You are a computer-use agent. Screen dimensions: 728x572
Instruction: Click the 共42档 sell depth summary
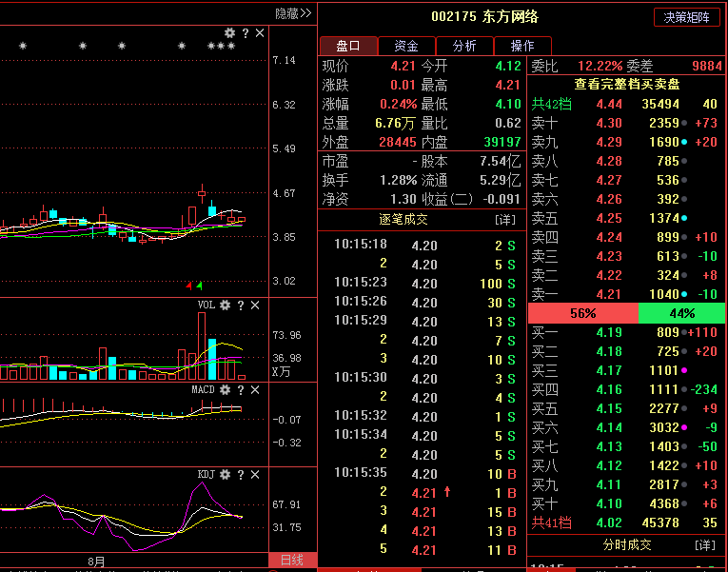tap(551, 104)
